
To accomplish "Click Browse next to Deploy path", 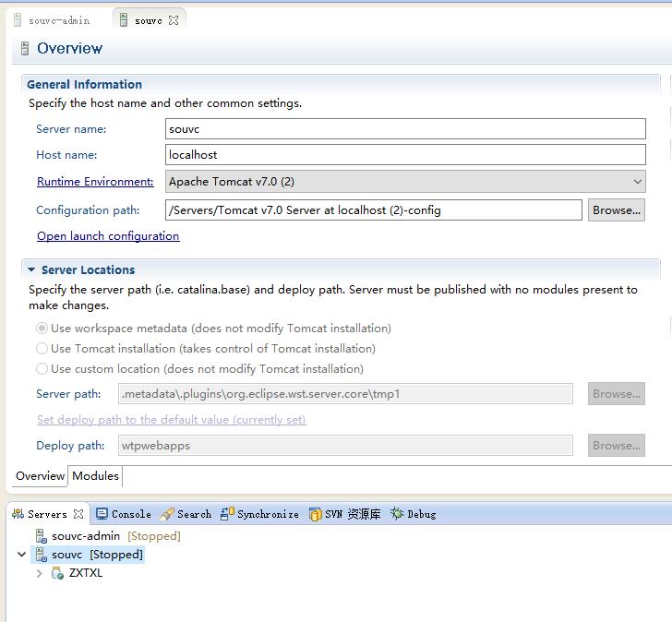I will (616, 446).
